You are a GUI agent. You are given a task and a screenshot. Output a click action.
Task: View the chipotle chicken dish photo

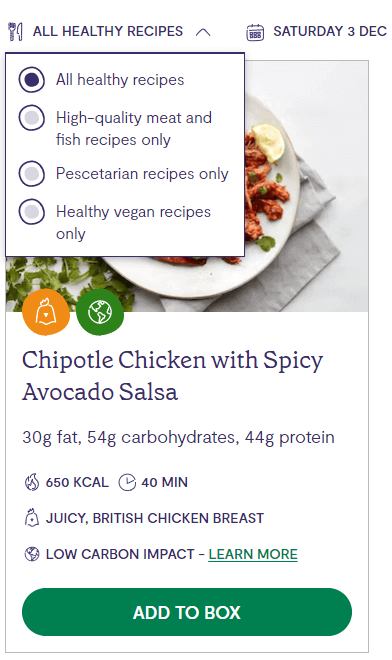(307, 185)
